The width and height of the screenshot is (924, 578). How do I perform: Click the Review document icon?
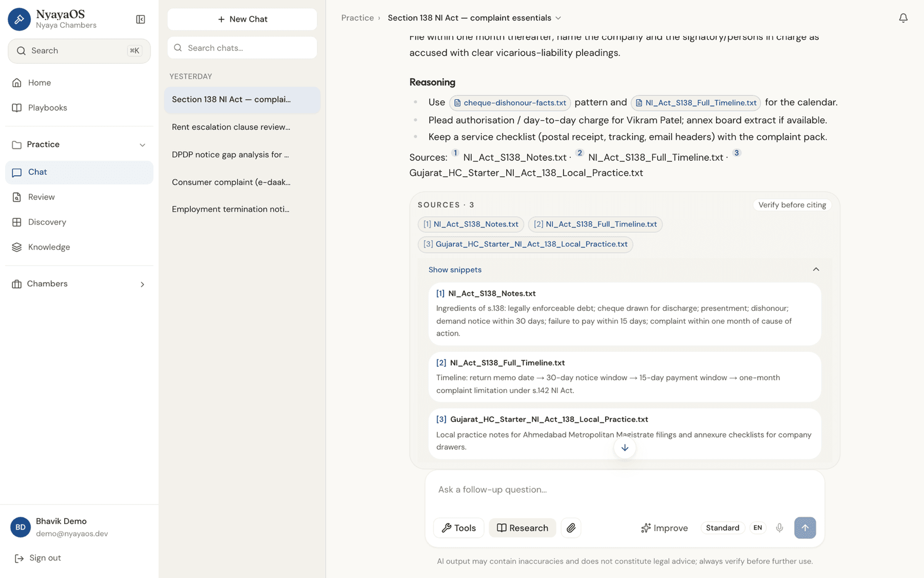(x=17, y=197)
